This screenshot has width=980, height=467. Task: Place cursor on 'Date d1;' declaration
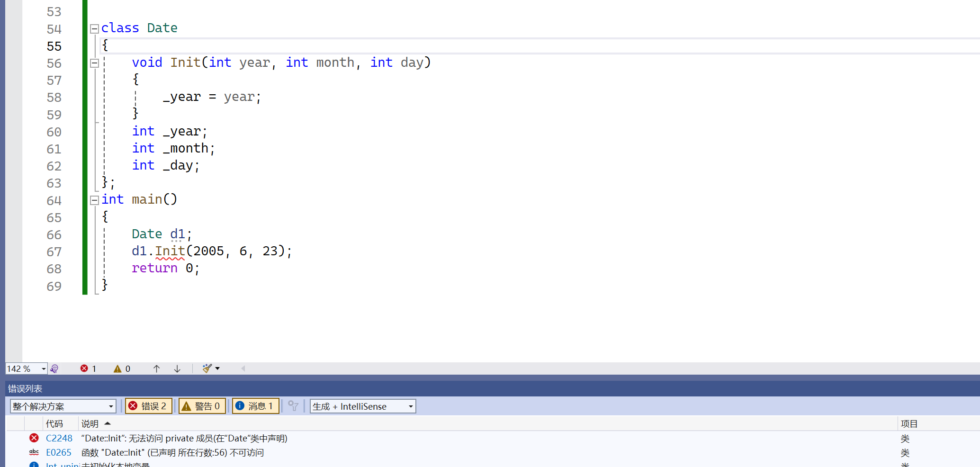click(162, 234)
